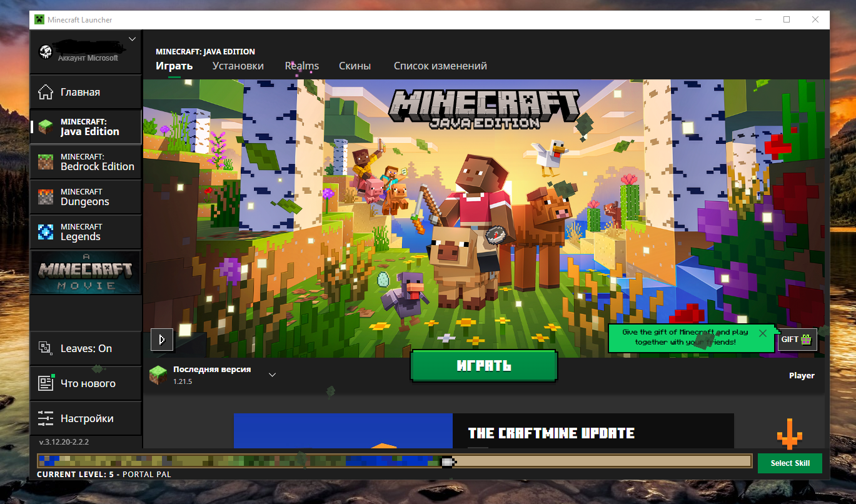The height and width of the screenshot is (504, 856).
Task: Click the launcher version v.3.12.20-2.2.2 text
Action: click(x=64, y=441)
